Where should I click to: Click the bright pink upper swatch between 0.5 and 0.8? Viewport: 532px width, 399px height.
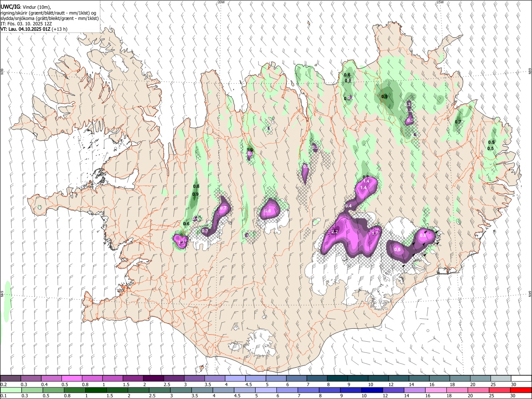71,379
